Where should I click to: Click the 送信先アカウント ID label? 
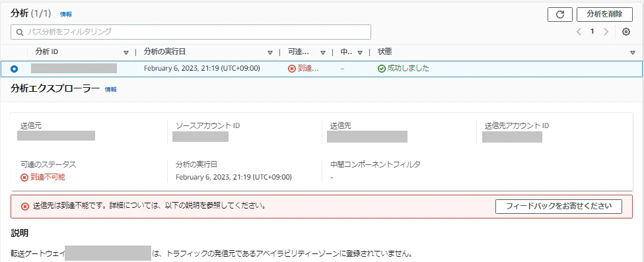(517, 125)
